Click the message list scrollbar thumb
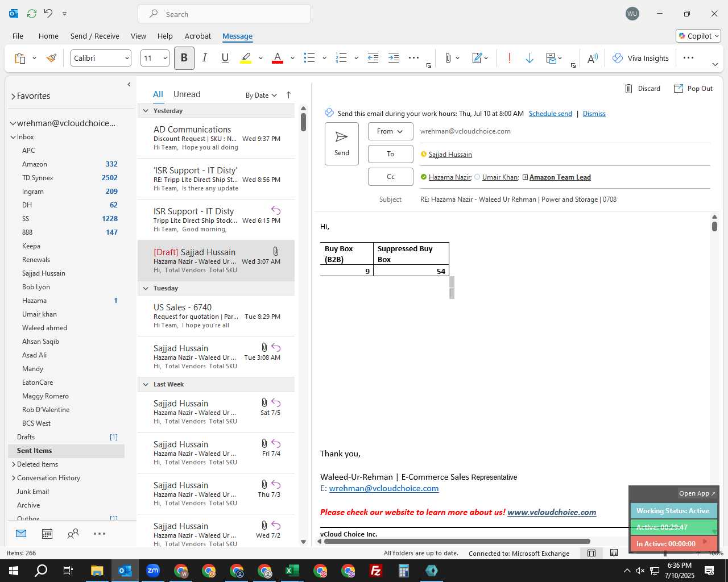728x582 pixels. [303, 122]
